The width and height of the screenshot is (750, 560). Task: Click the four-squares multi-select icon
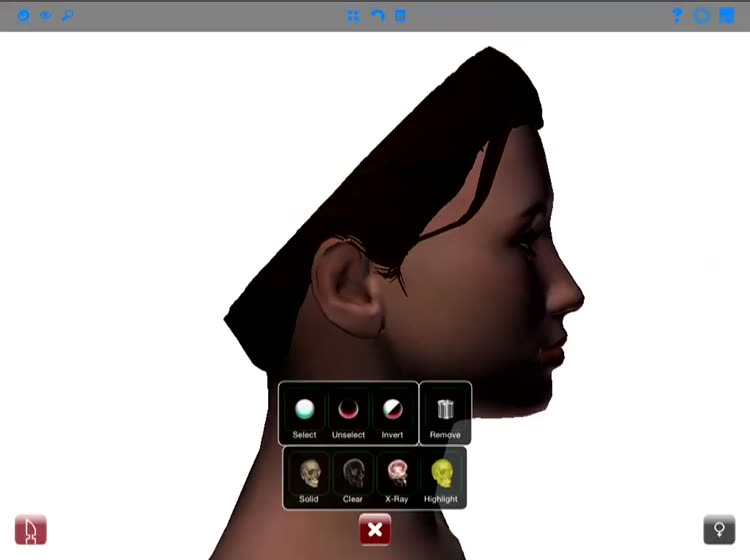point(353,16)
